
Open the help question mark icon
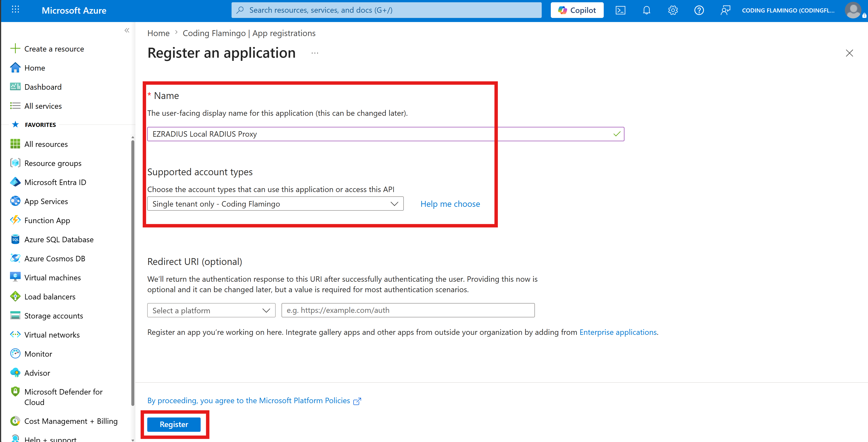pyautogui.click(x=699, y=10)
